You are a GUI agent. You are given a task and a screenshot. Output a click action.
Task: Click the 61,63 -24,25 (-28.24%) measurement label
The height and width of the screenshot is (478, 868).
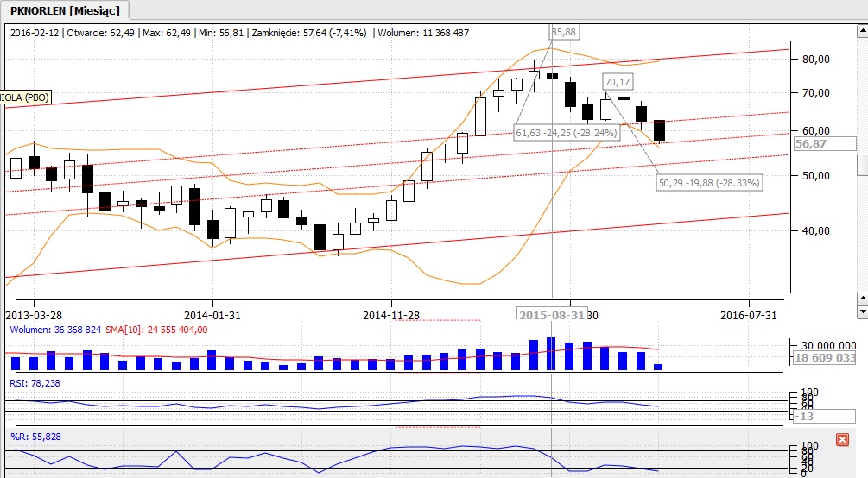[x=566, y=133]
